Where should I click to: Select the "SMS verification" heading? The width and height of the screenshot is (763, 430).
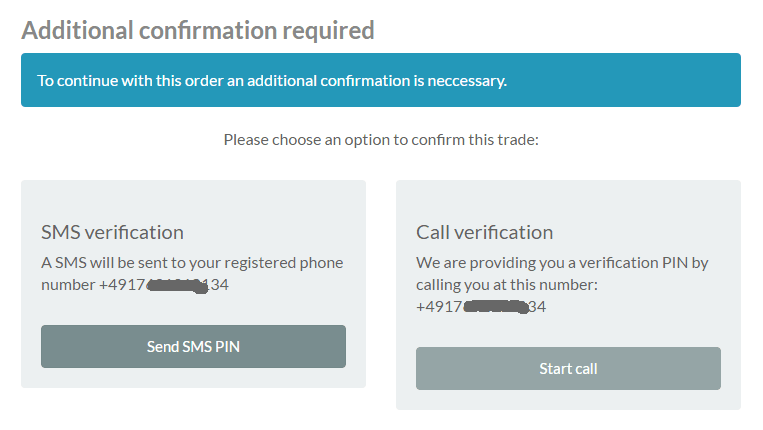click(112, 232)
